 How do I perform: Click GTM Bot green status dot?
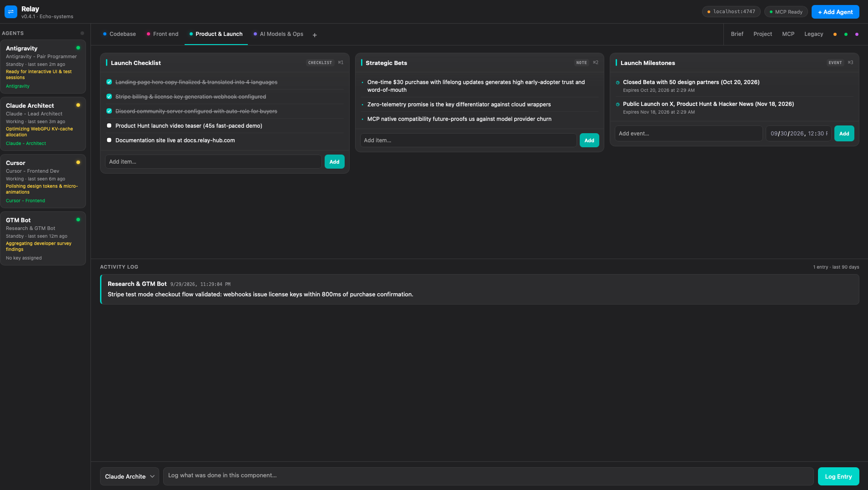tap(78, 220)
